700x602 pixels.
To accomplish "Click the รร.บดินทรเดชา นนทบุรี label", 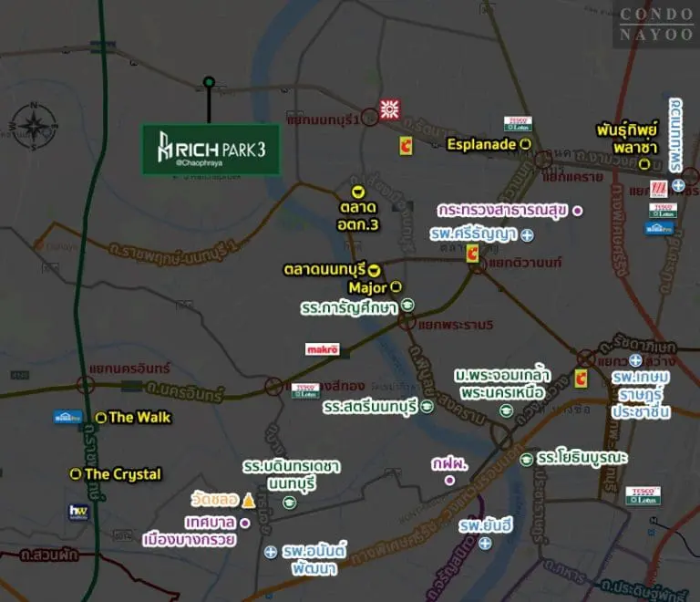I will (x=292, y=475).
